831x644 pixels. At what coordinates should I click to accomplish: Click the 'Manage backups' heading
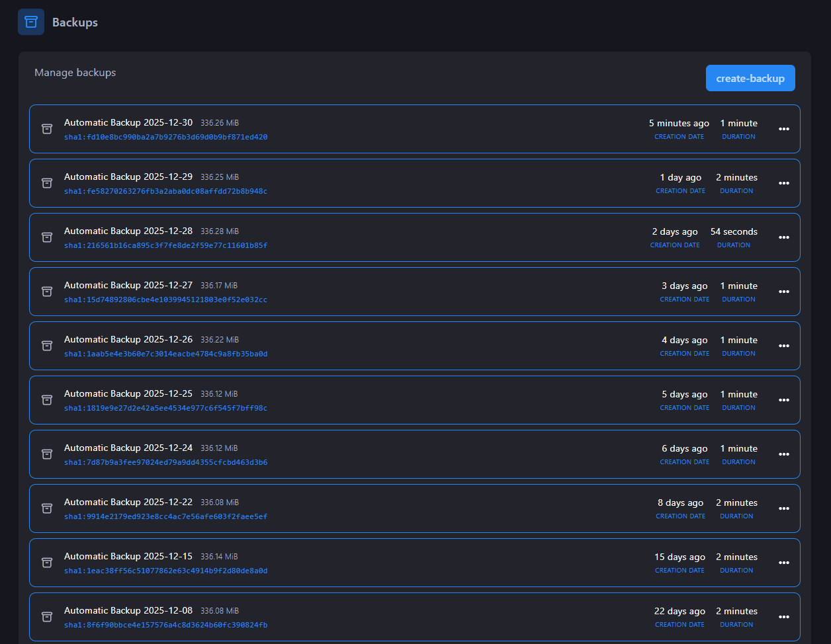[x=75, y=72]
